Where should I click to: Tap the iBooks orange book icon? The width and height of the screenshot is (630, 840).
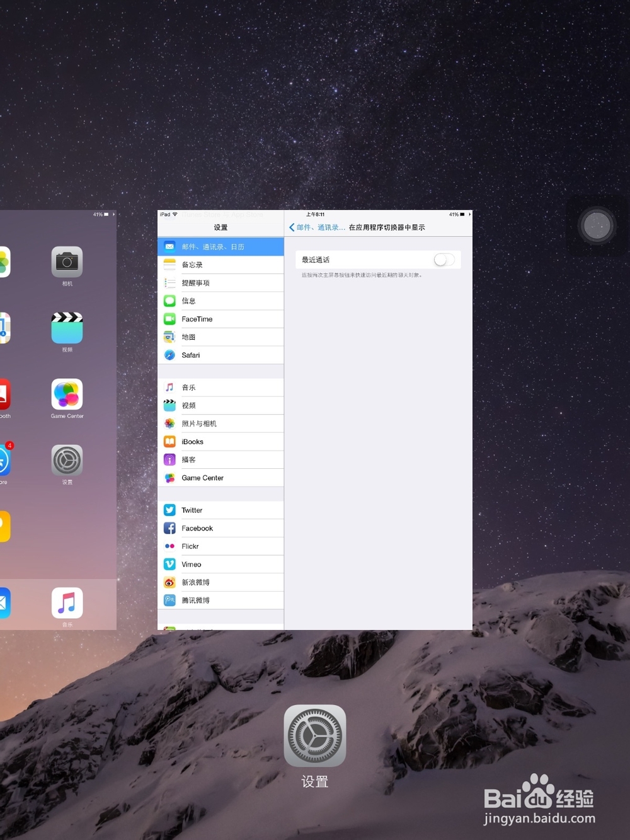pyautogui.click(x=169, y=442)
